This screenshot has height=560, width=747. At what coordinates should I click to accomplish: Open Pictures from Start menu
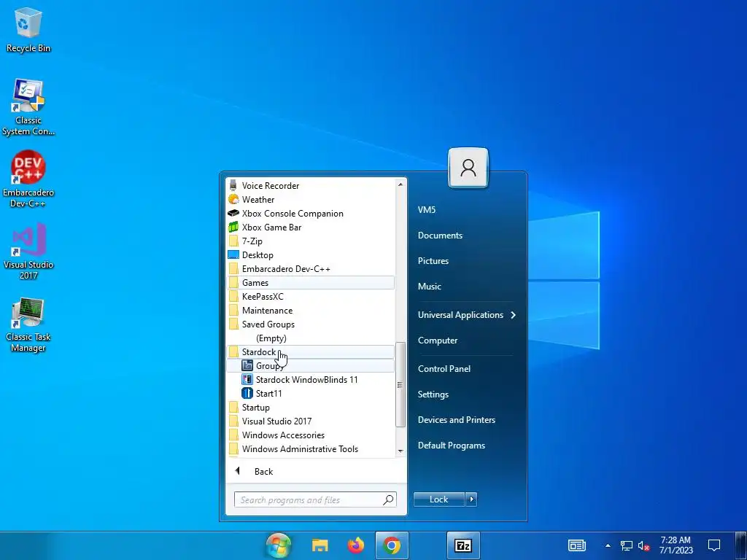[x=433, y=261]
